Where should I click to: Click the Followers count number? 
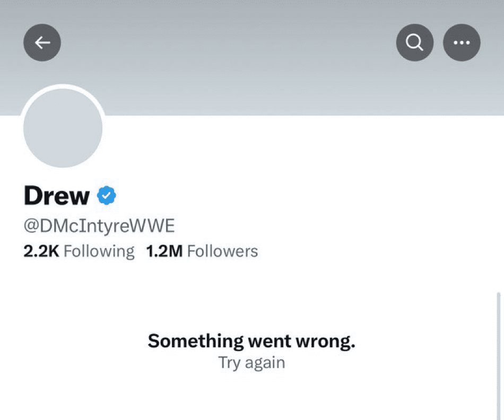164,250
